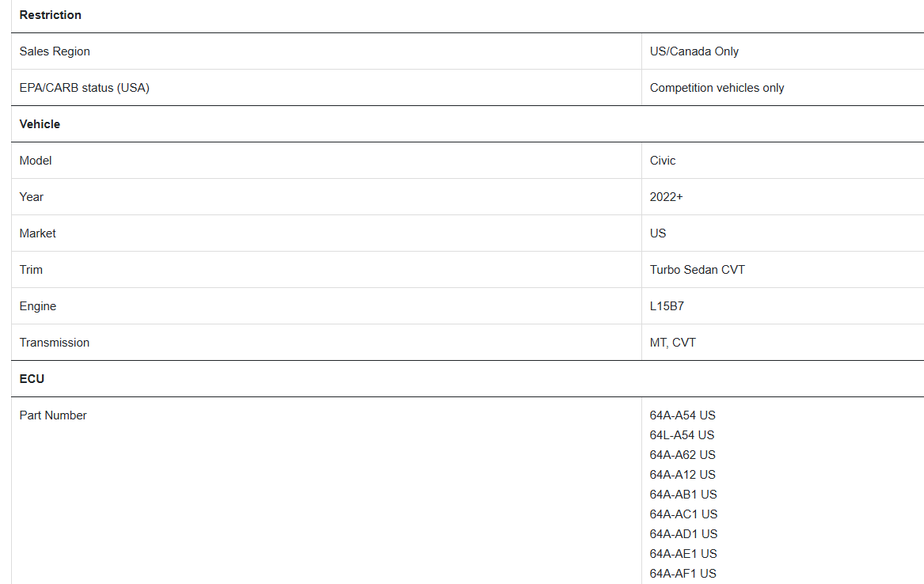This screenshot has height=584, width=924.
Task: Select the Sales Region label
Action: pyautogui.click(x=55, y=51)
